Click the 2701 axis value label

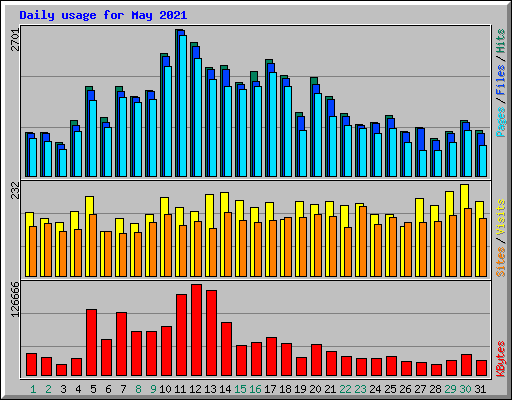pos(15,40)
